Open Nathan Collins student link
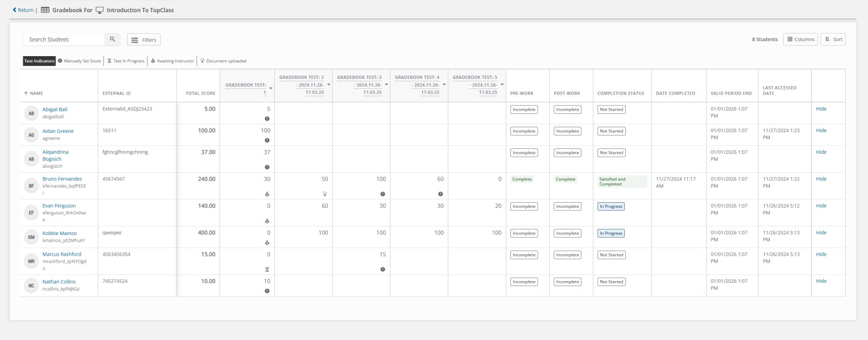 tap(59, 282)
